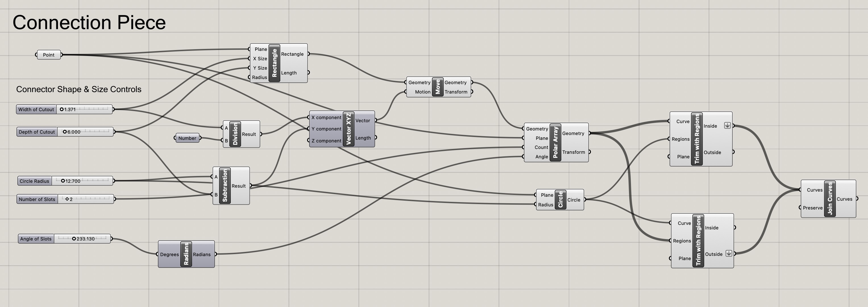Click the Rectangle output of the Rectangle component
868x307 pixels.
click(x=292, y=54)
